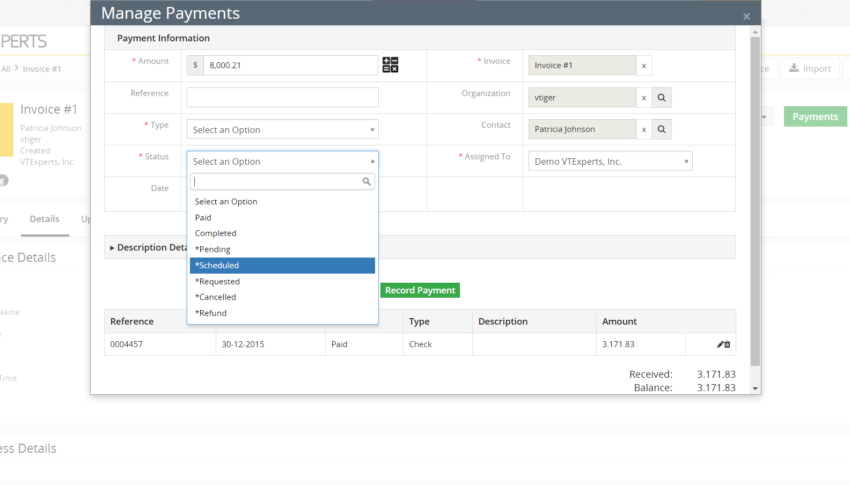Image resolution: width=850 pixels, height=485 pixels.
Task: Switch to Details tab in background
Action: click(44, 219)
